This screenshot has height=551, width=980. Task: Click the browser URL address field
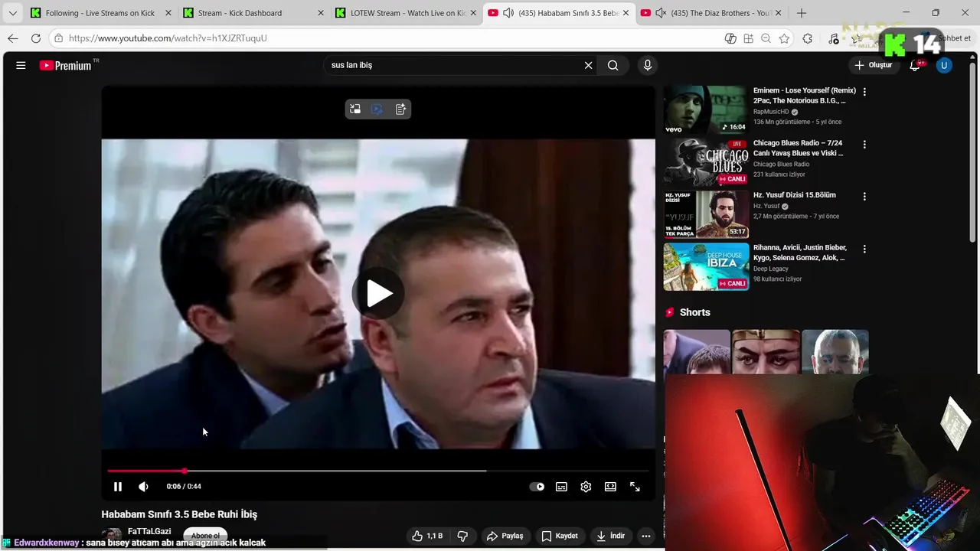tap(383, 38)
